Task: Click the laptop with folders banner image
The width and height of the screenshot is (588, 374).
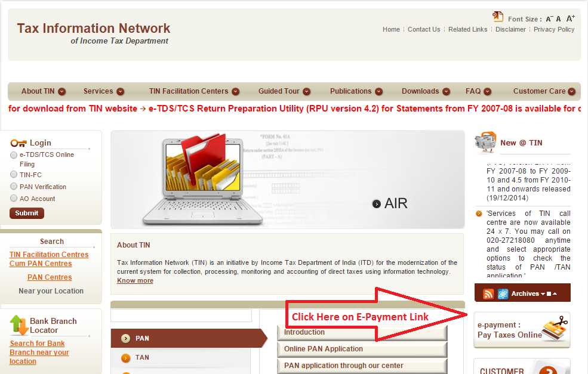Action: [202, 179]
